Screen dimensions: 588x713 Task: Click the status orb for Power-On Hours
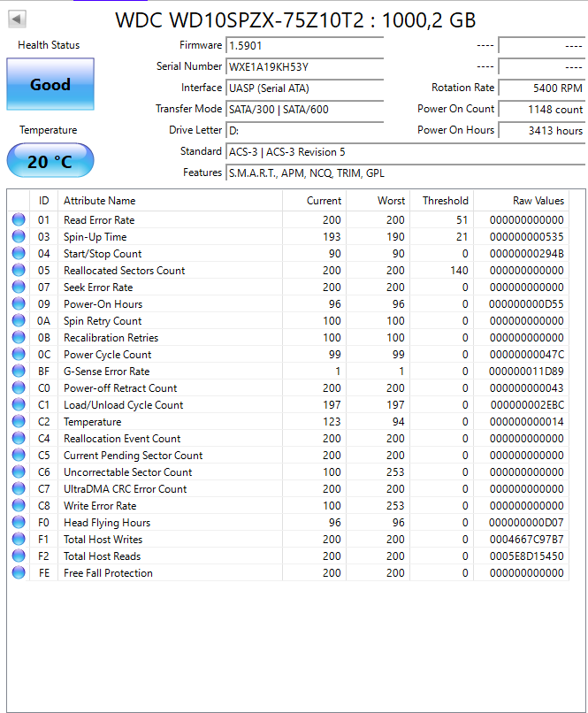click(x=19, y=303)
